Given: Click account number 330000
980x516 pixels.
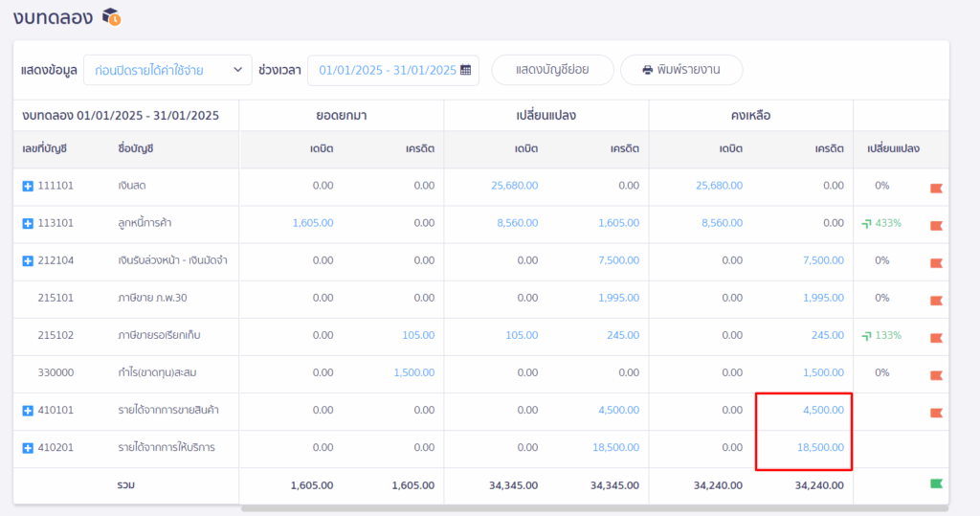Looking at the screenshot, I should [x=56, y=372].
